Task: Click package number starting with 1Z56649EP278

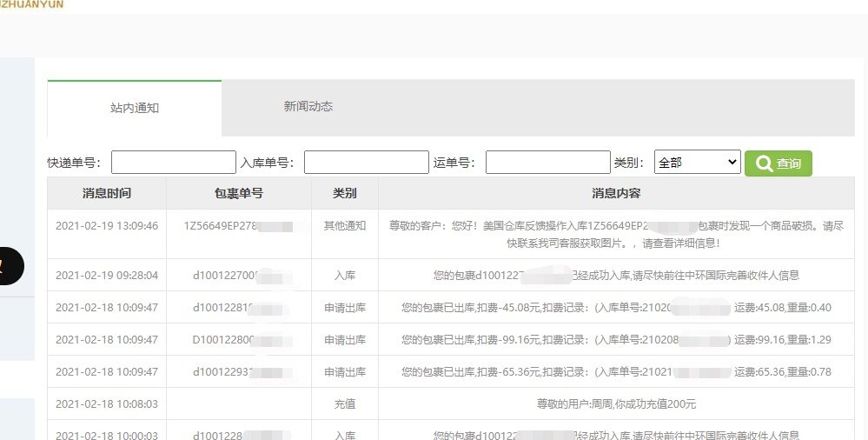Action: (x=237, y=226)
